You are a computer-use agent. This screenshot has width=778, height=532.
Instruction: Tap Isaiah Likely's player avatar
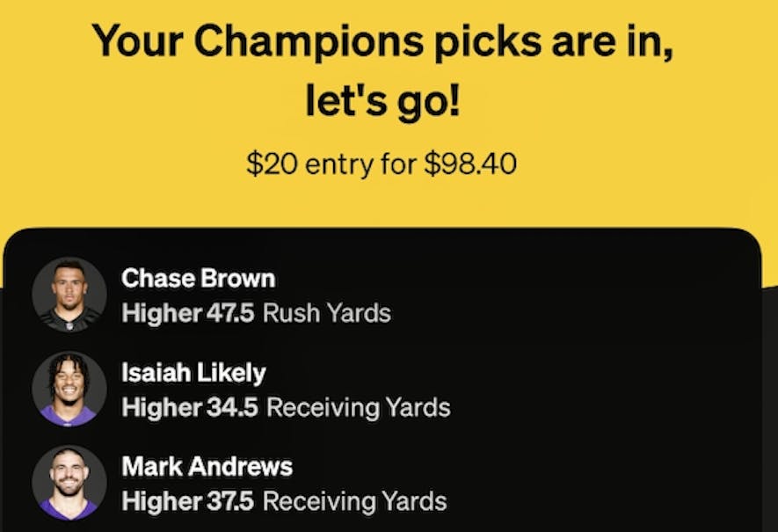coord(69,390)
